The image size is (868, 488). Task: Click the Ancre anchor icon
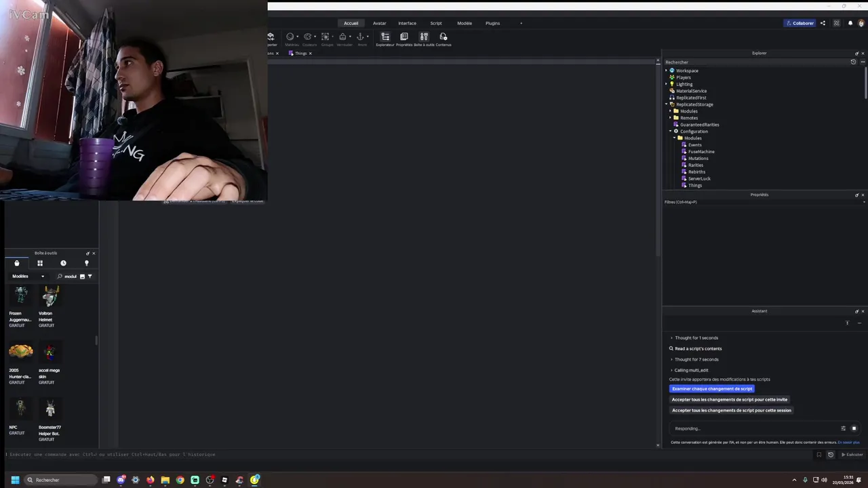(361, 37)
